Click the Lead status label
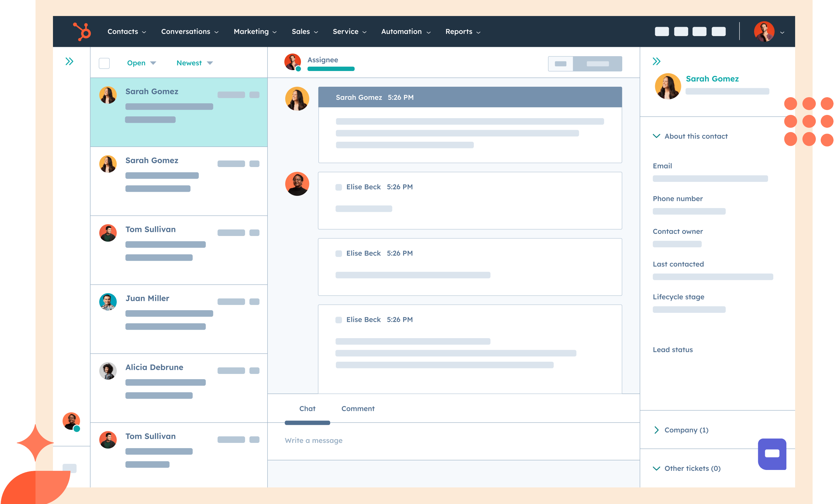Screen dimensions: 835x504 [x=673, y=349]
